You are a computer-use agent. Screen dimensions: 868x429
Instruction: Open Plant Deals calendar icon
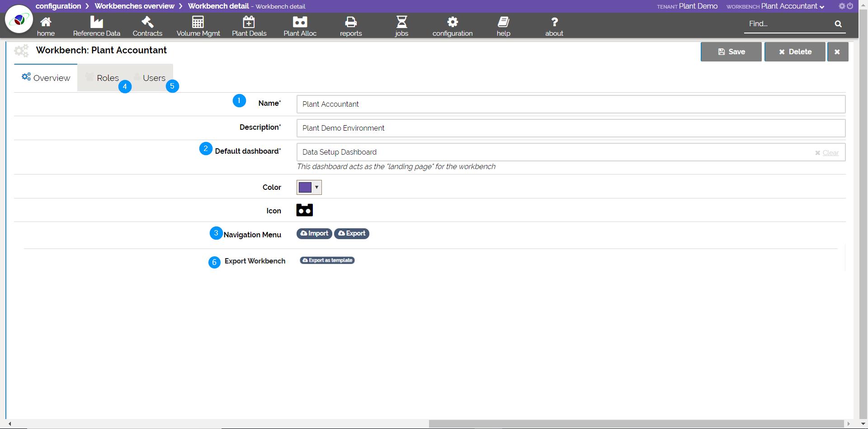tap(249, 22)
